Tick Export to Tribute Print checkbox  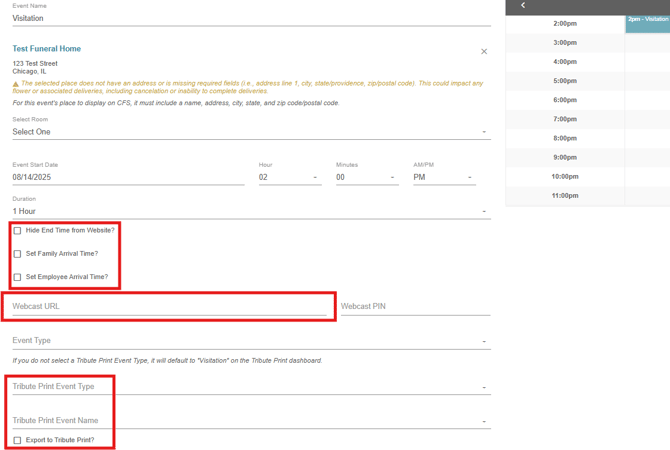tap(17, 440)
